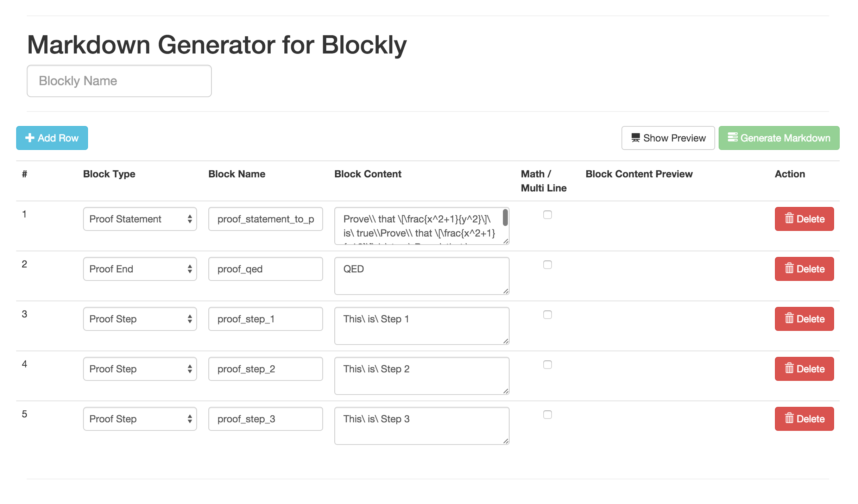The image size is (858, 504).
Task: Click trash icon for proof_step_1 row
Action: click(789, 319)
